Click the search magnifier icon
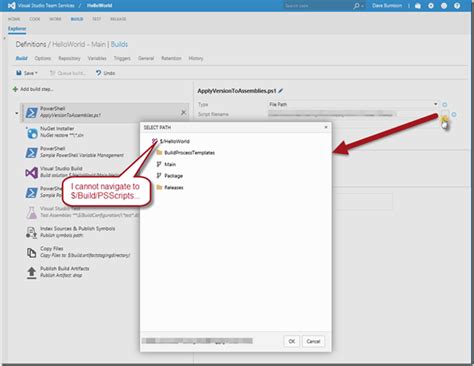 (357, 6)
